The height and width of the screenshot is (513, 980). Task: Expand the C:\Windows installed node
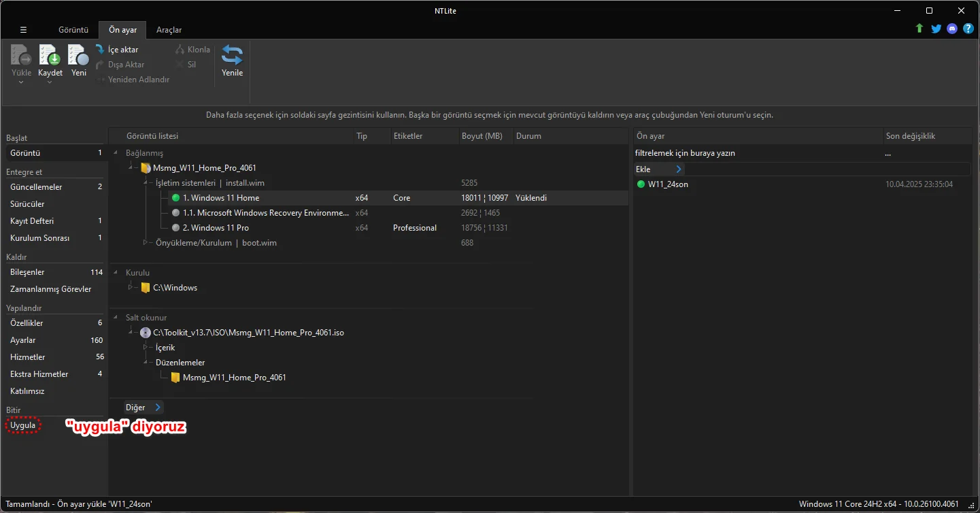(131, 288)
